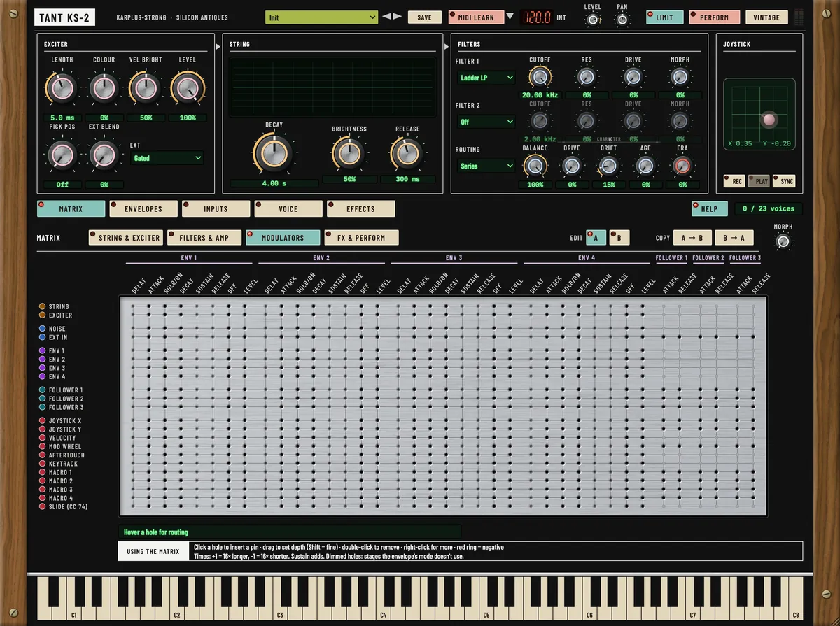Click the Filter 1 Cutoff knob

pos(539,77)
